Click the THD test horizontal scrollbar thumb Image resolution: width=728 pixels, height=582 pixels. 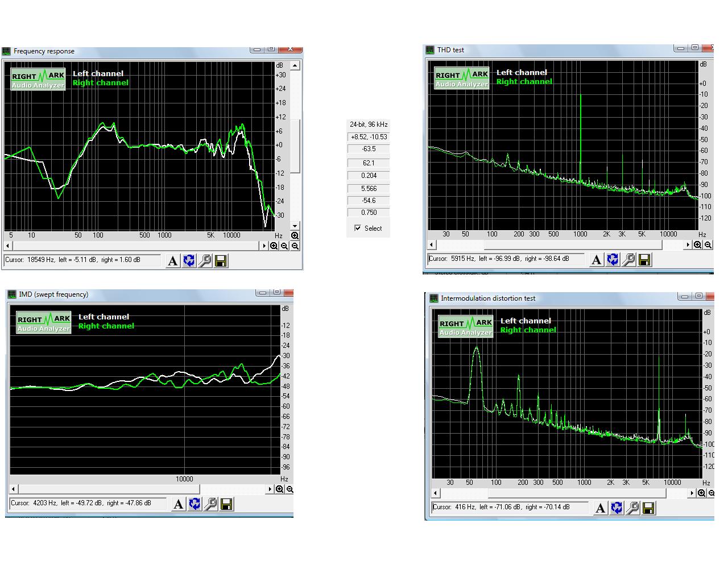(573, 245)
